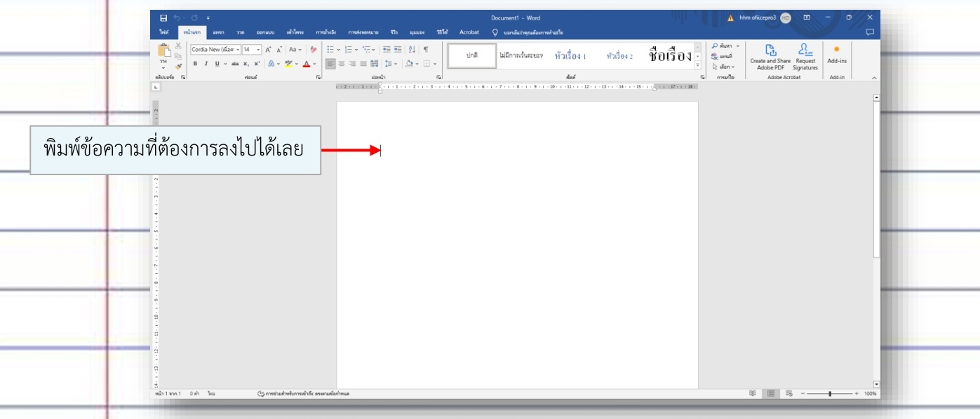Open the ไฟล์ (File) tab
This screenshot has width=980, height=419.
pos(163,32)
